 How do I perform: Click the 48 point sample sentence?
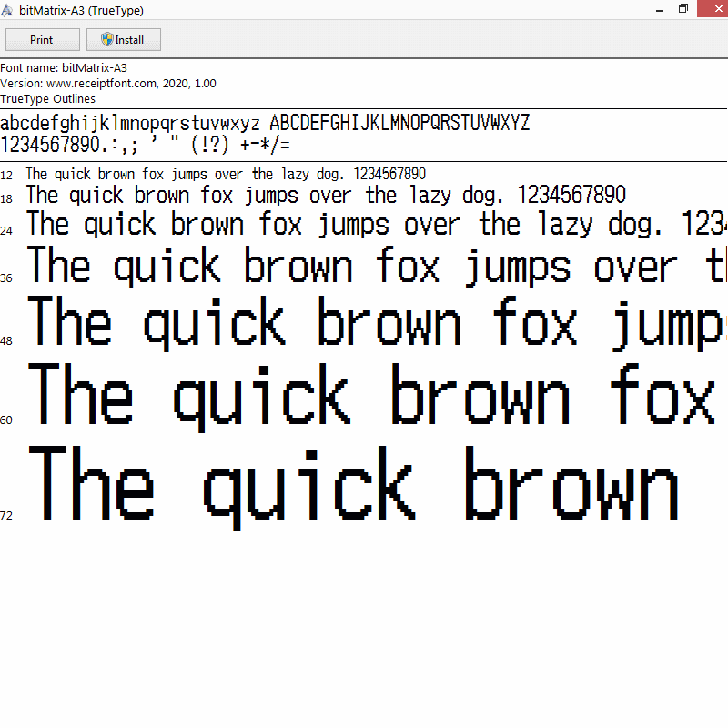(377, 323)
